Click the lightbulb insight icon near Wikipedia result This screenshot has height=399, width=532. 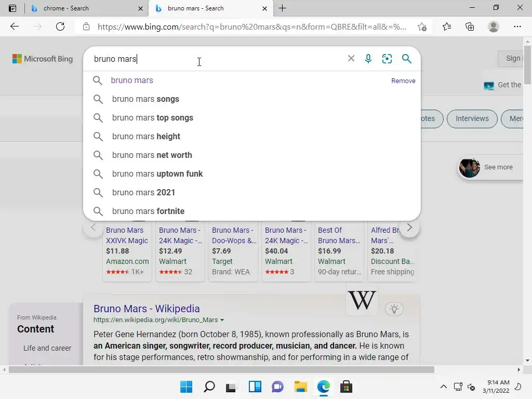pos(394,309)
